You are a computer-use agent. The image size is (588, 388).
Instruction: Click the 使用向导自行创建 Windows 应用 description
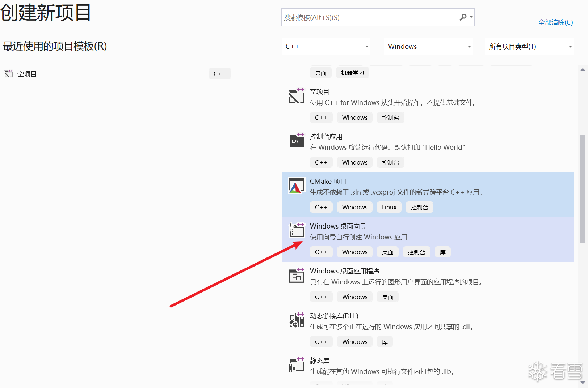point(360,237)
